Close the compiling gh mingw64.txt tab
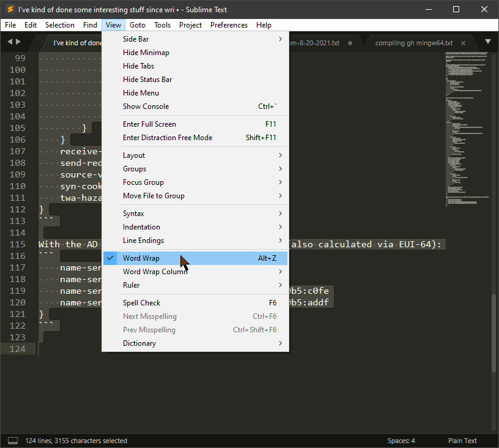 tap(464, 43)
